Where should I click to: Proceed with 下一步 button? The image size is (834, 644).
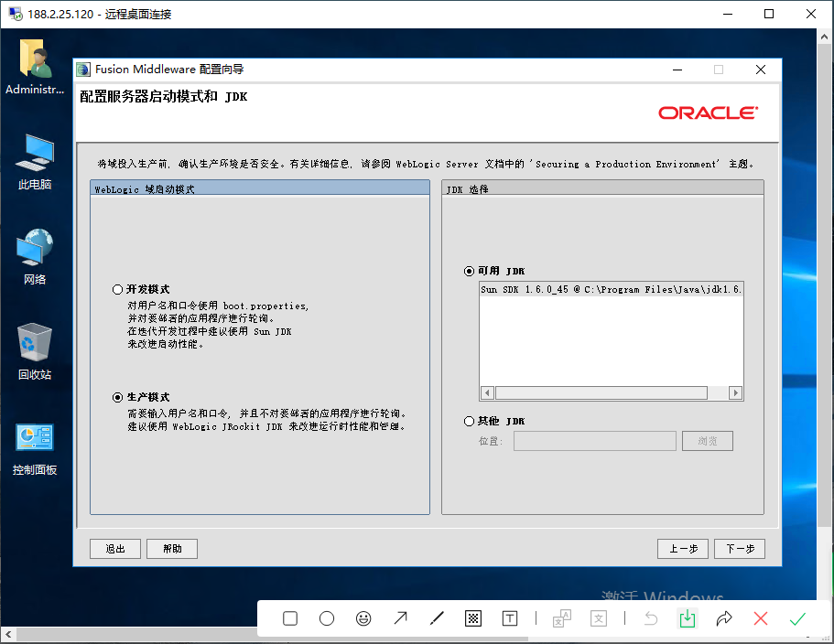point(740,549)
